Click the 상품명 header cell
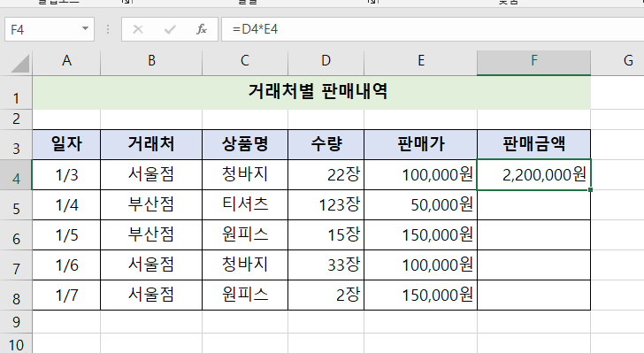Image resolution: width=644 pixels, height=353 pixels. tap(245, 145)
